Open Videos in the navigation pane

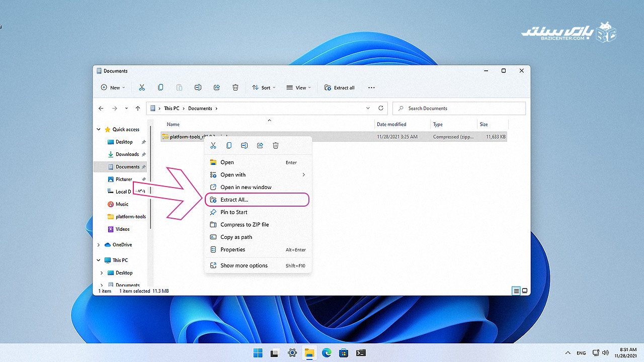tap(119, 229)
